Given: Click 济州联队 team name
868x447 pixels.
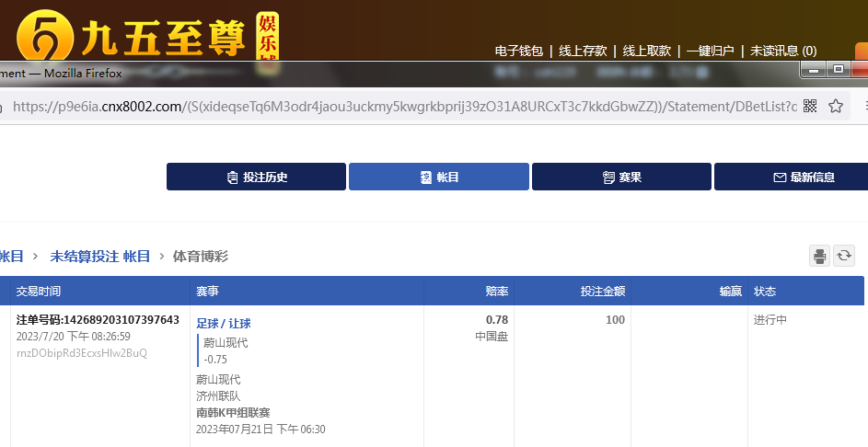Looking at the screenshot, I should 218,396.
